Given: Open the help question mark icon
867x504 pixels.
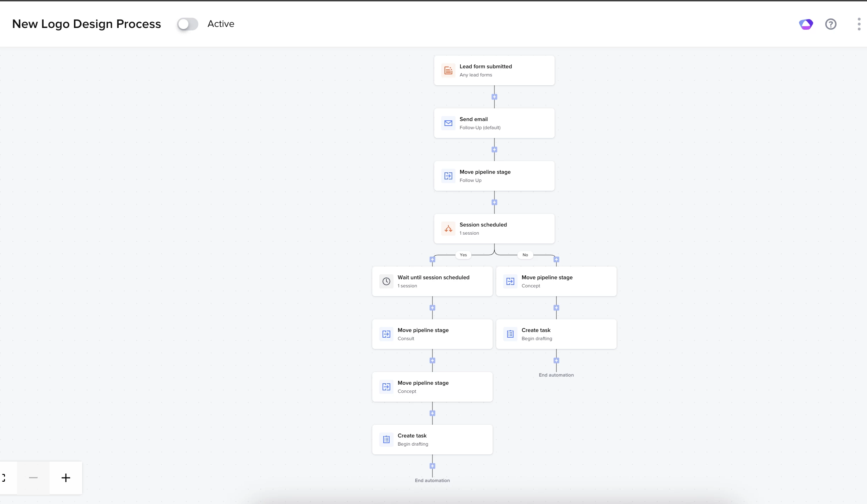Looking at the screenshot, I should click(831, 24).
